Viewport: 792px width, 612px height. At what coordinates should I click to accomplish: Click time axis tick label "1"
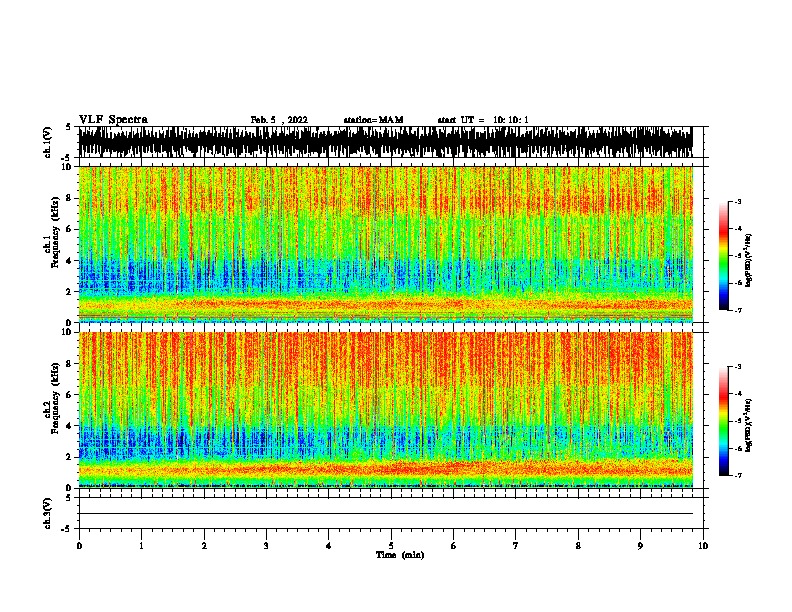click(141, 546)
